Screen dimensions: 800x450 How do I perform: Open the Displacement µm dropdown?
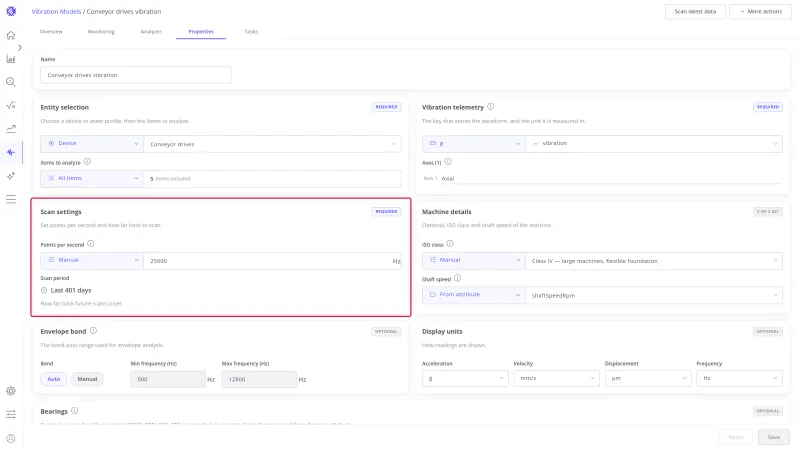coord(648,379)
